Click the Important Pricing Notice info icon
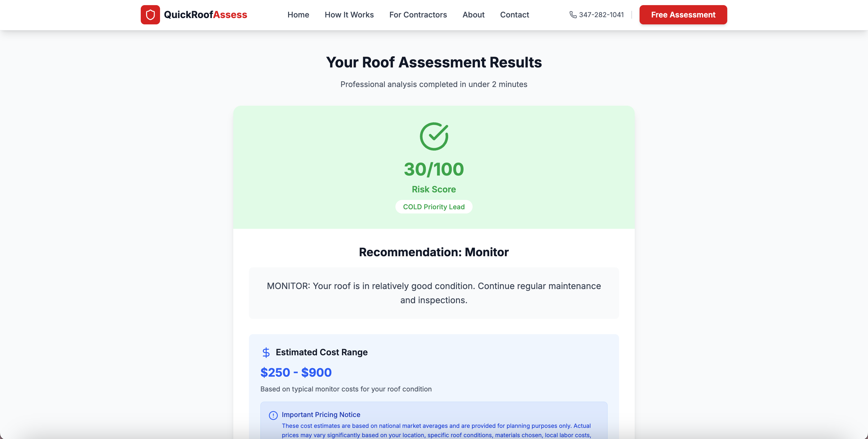Viewport: 868px width, 439px height. pyautogui.click(x=273, y=415)
